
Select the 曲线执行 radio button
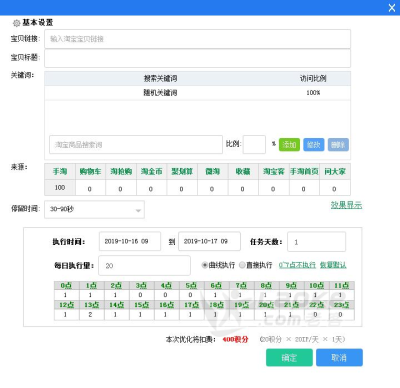[x=205, y=265]
